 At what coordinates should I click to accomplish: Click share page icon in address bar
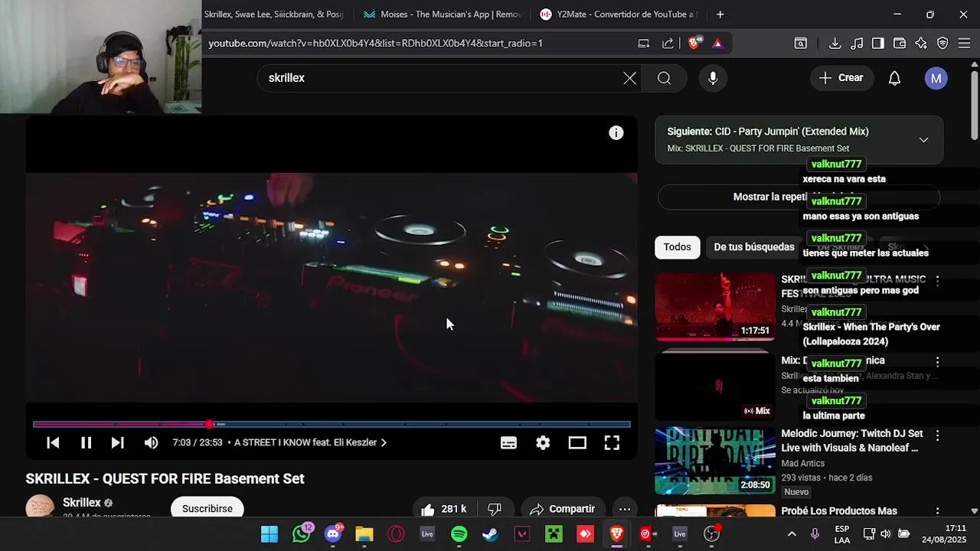[x=668, y=44]
